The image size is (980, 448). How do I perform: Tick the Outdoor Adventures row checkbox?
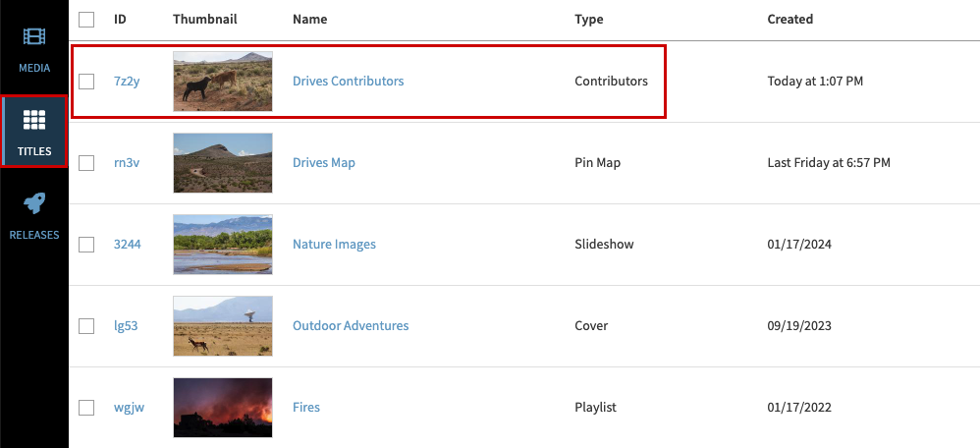(x=86, y=326)
